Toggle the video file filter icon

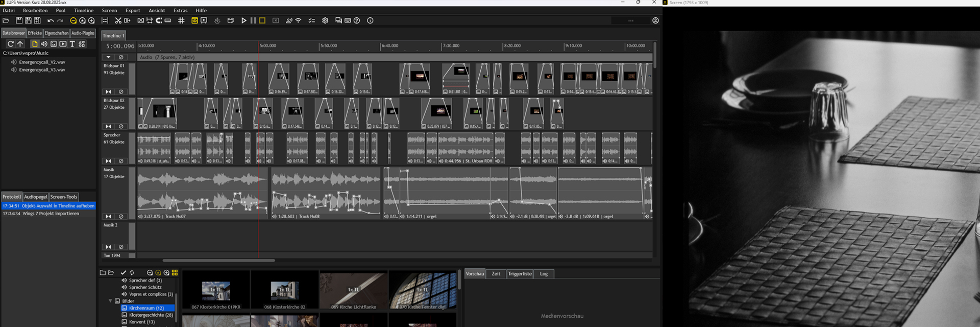[63, 44]
